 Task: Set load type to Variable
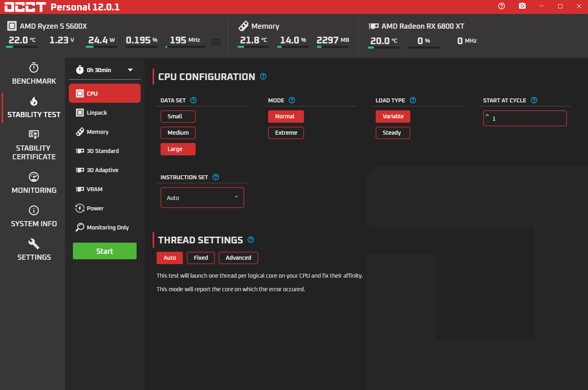coord(393,116)
